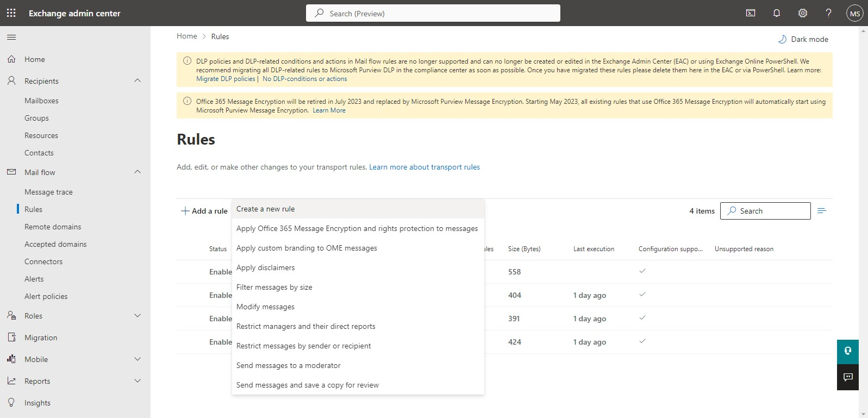This screenshot has width=868, height=418.
Task: Open No DLP-conditions or actions link
Action: tap(304, 79)
